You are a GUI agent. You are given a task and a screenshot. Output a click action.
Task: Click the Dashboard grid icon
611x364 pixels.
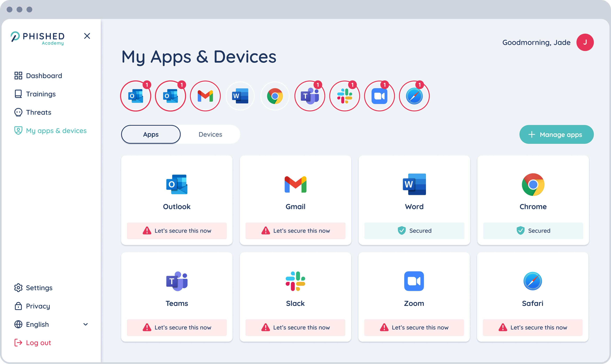[18, 75]
